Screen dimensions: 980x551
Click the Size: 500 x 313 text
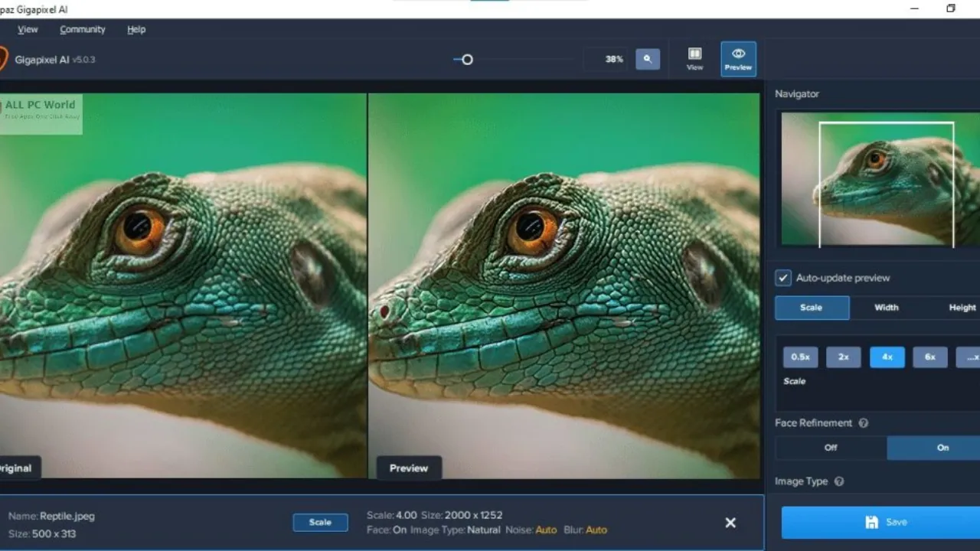[x=42, y=533]
